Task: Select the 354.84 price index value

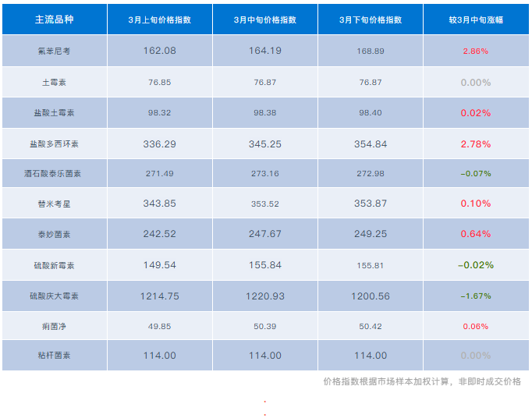Action: tap(370, 143)
